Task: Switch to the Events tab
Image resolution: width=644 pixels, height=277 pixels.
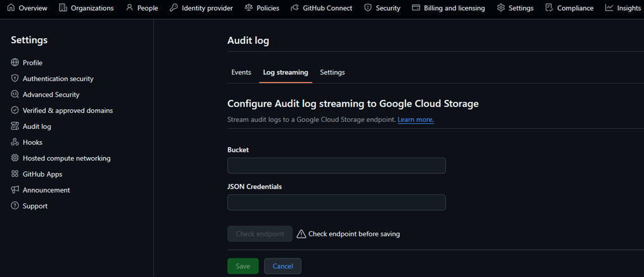Action: [241, 72]
